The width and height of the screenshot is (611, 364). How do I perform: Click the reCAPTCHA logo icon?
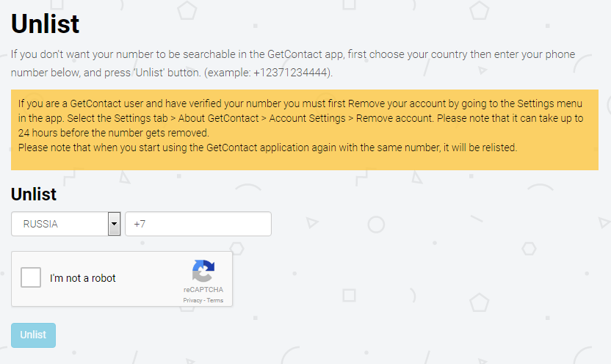pos(203,271)
